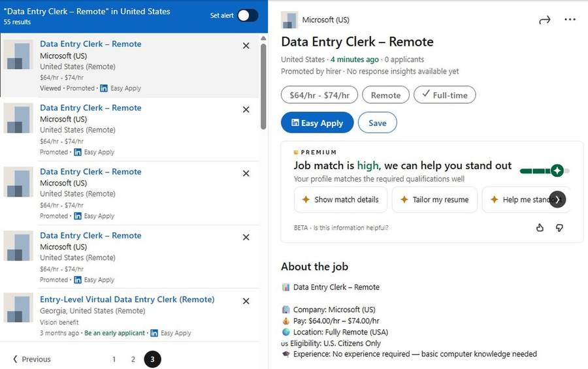Select current results page 3
Viewport: 588px width, 369px height.
point(152,359)
